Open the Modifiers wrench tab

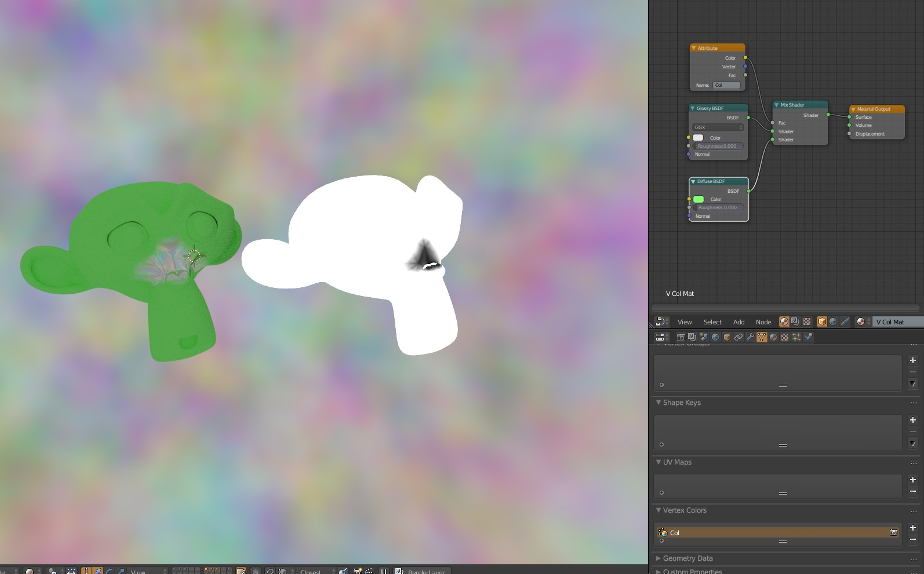750,337
